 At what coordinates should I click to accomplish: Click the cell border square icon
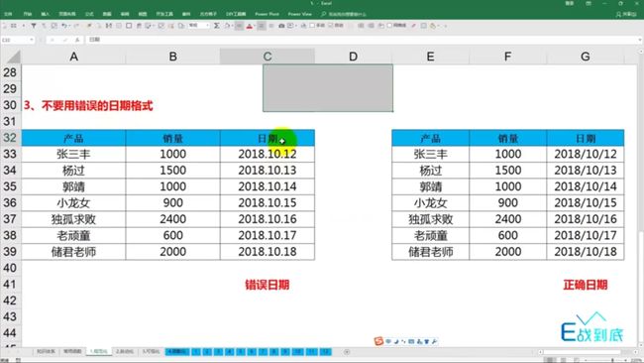click(129, 26)
